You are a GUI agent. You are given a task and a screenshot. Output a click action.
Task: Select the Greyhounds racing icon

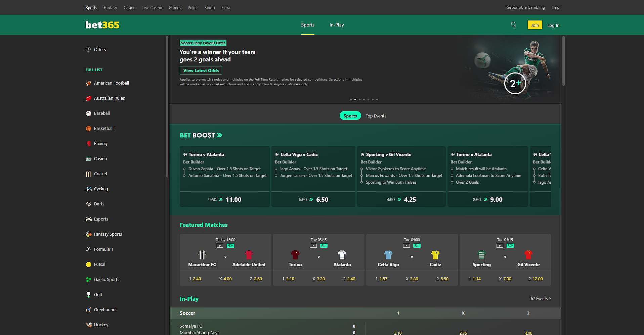[88, 309]
